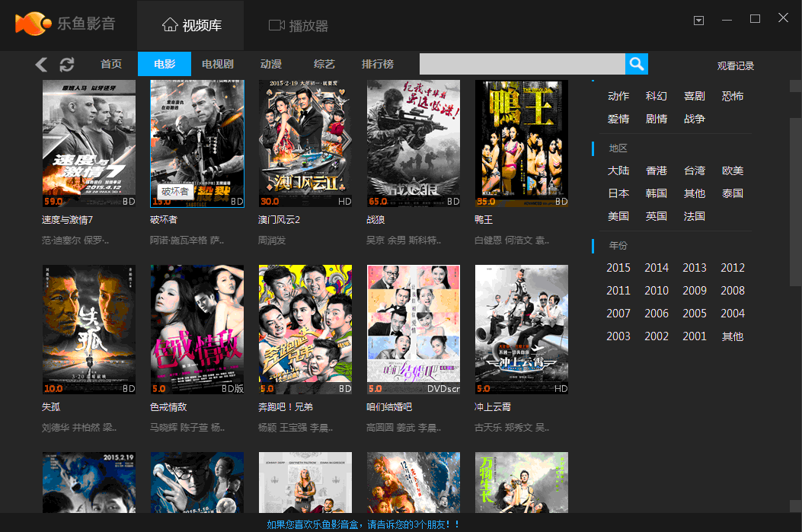Select year 2009 filter
802x532 pixels.
[694, 290]
